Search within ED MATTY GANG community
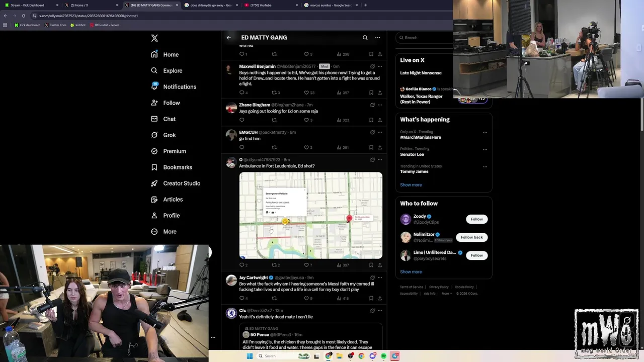This screenshot has width=644, height=362. point(365,37)
